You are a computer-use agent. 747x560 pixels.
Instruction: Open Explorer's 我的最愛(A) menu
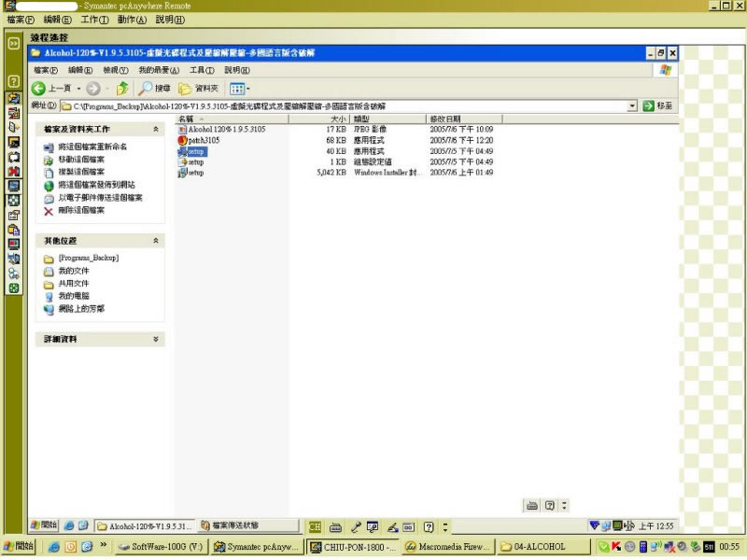(159, 71)
